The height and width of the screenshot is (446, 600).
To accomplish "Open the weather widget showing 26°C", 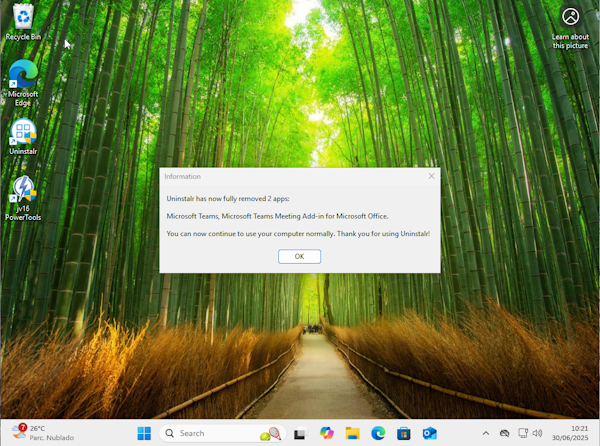I will (x=43, y=433).
